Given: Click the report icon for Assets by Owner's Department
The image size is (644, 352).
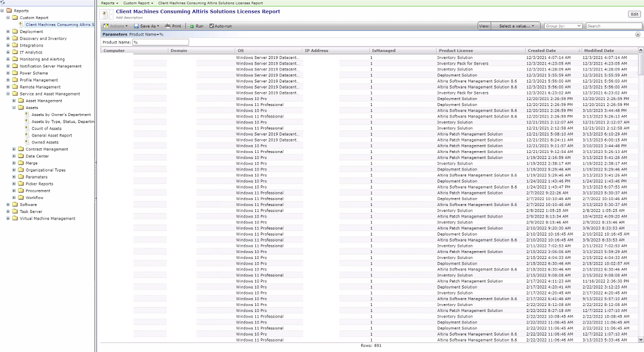Looking at the screenshot, I should pyautogui.click(x=27, y=114).
